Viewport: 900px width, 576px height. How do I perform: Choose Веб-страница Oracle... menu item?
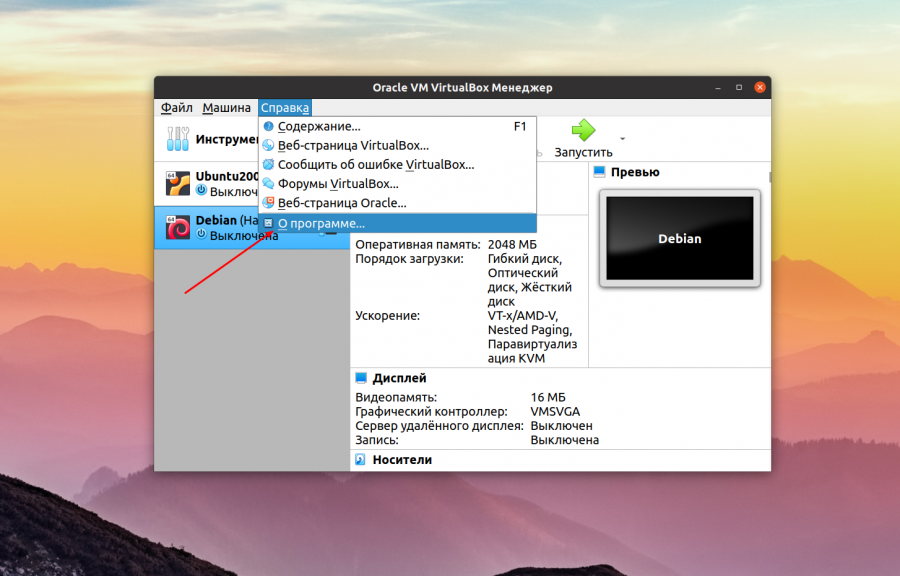(x=397, y=203)
